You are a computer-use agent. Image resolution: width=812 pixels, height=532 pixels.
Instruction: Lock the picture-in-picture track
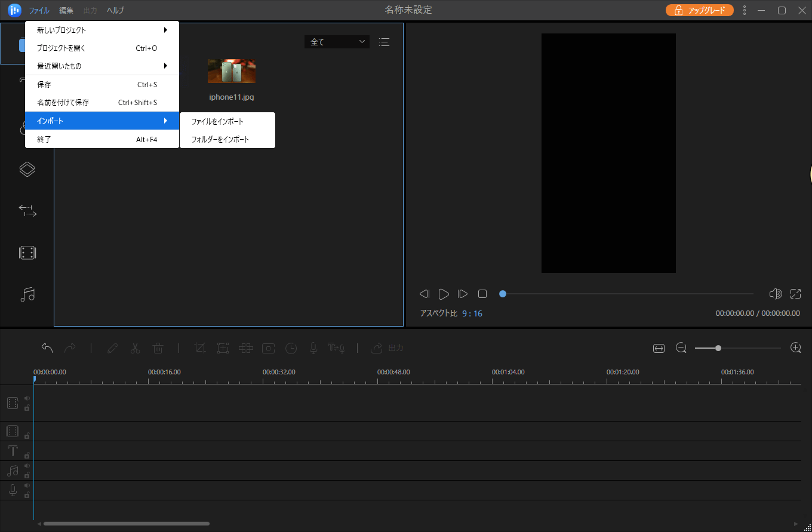pos(27,436)
